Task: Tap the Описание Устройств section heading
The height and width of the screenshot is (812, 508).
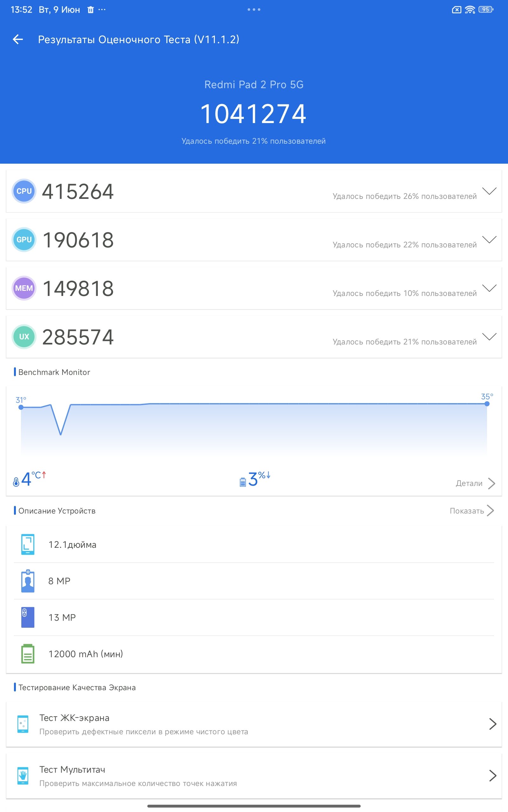Action: pyautogui.click(x=57, y=511)
